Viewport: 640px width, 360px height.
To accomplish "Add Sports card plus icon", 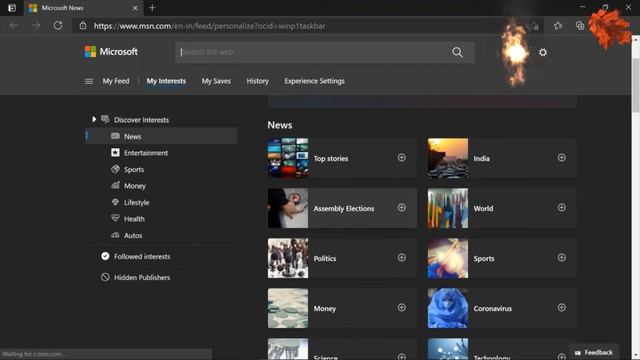I will click(562, 258).
